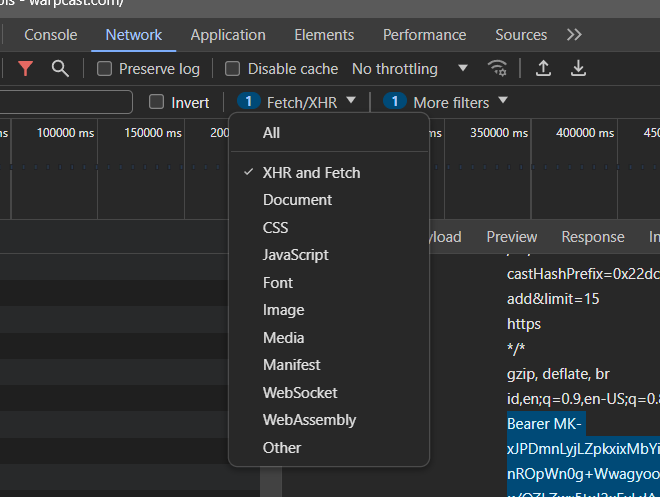Switch to the Sources tab
Viewport: 660px width, 497px height.
521,35
